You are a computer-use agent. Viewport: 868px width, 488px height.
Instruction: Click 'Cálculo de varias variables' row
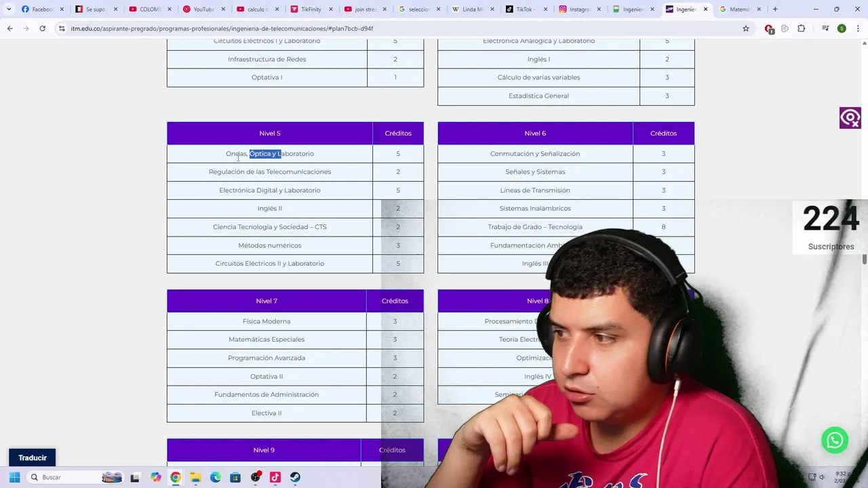pos(566,77)
